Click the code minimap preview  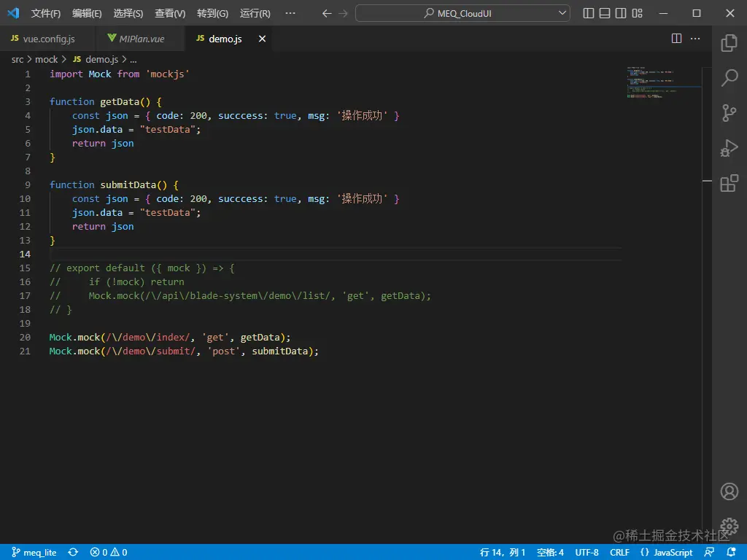point(662,82)
